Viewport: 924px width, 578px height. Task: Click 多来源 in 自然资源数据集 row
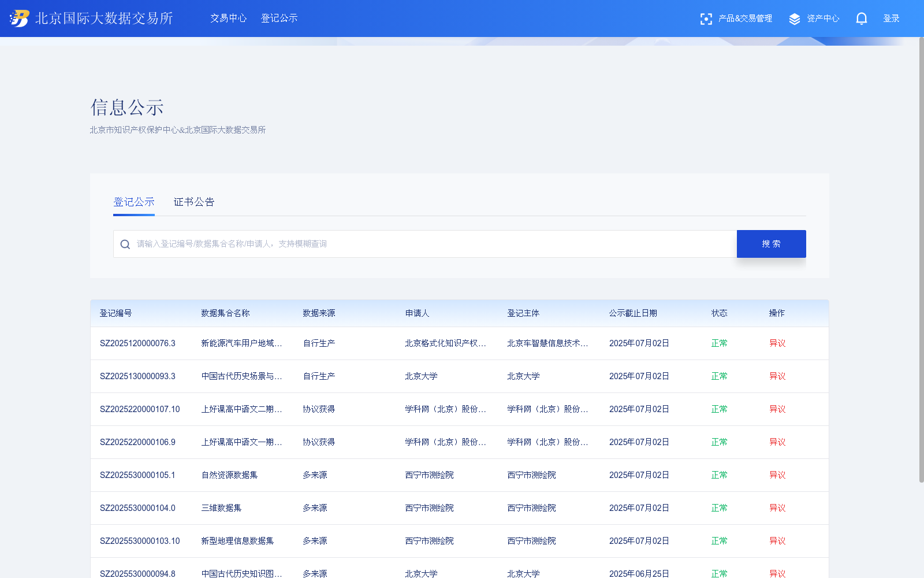[x=315, y=475]
